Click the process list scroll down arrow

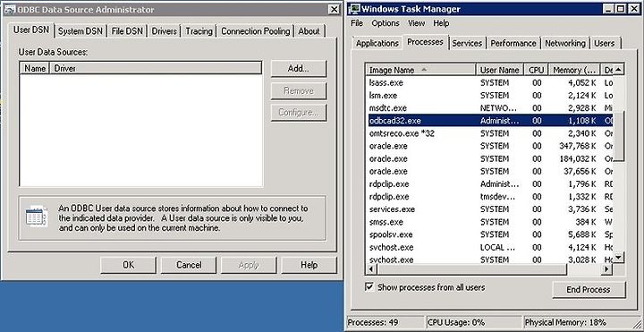[619, 258]
